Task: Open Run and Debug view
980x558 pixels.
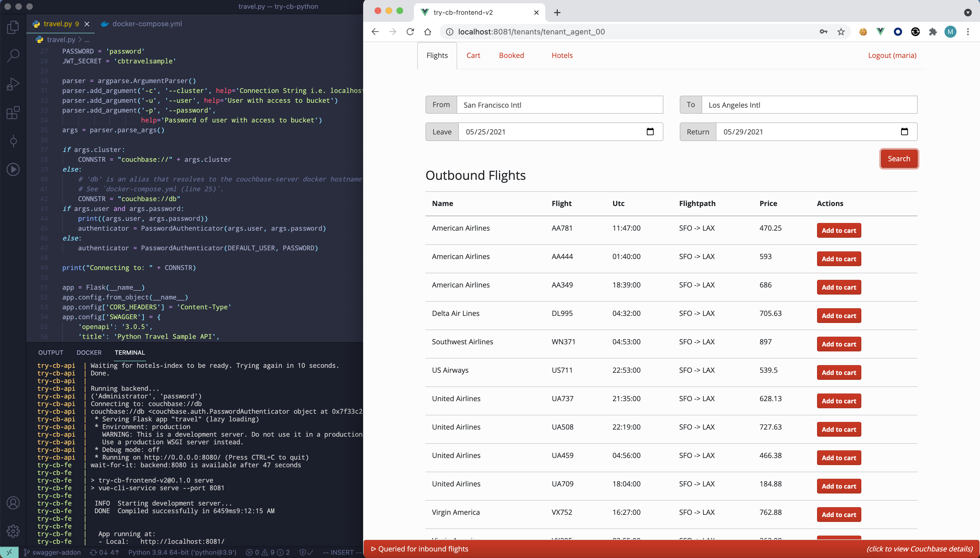Action: 13,84
